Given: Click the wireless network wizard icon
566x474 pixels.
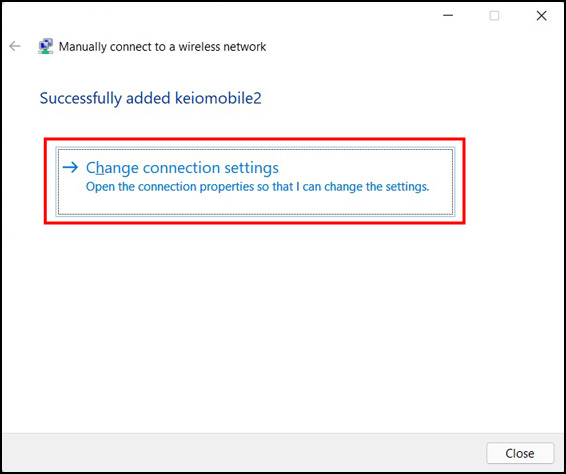Looking at the screenshot, I should (45, 46).
